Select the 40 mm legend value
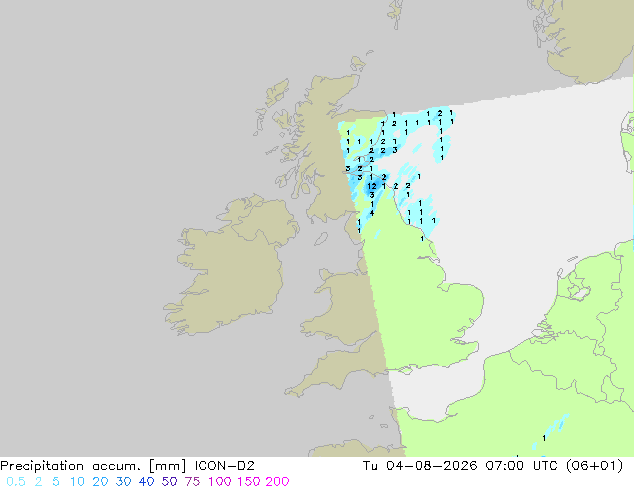Viewport: 634px width, 490px height. click(x=146, y=482)
